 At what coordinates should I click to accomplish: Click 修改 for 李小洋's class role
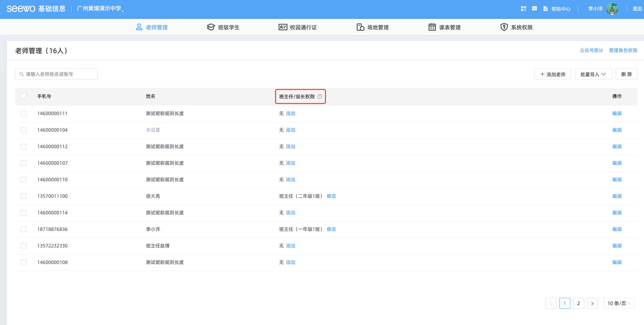coord(331,229)
